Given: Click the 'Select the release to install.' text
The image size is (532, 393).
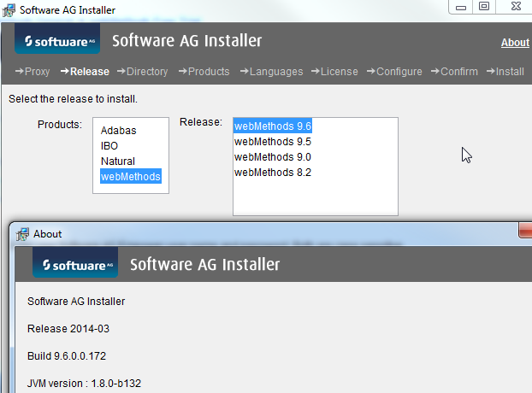Looking at the screenshot, I should pos(73,99).
